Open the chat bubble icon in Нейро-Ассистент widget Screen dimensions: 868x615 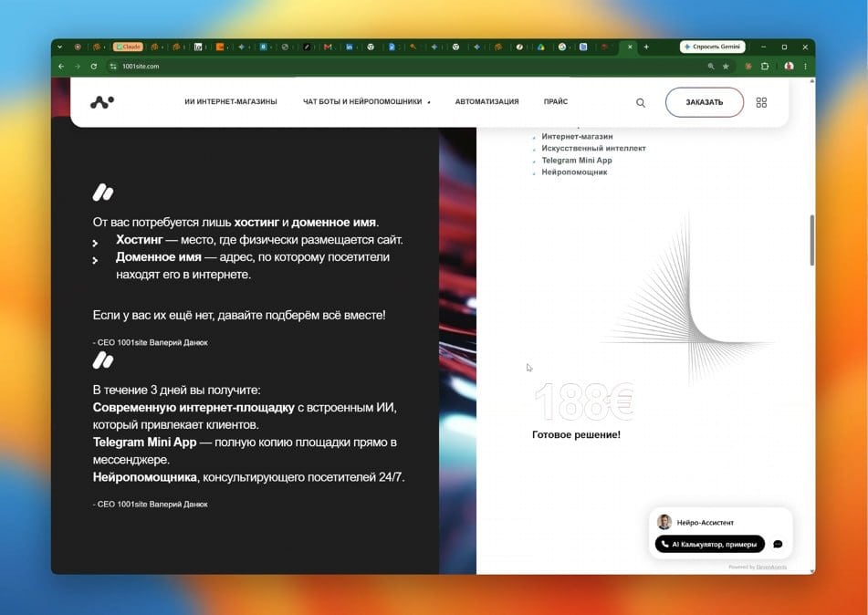(x=778, y=544)
